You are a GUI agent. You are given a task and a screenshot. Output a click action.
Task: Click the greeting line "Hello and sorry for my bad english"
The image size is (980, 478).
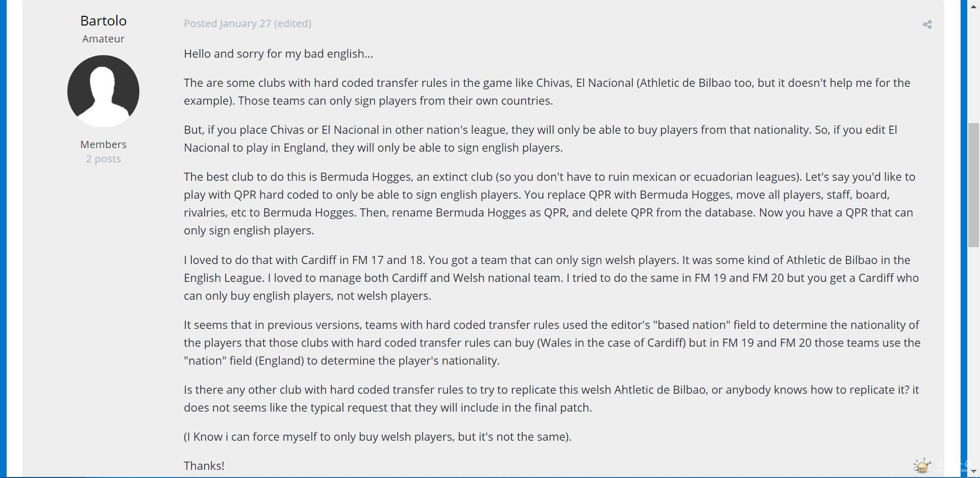[x=278, y=54]
